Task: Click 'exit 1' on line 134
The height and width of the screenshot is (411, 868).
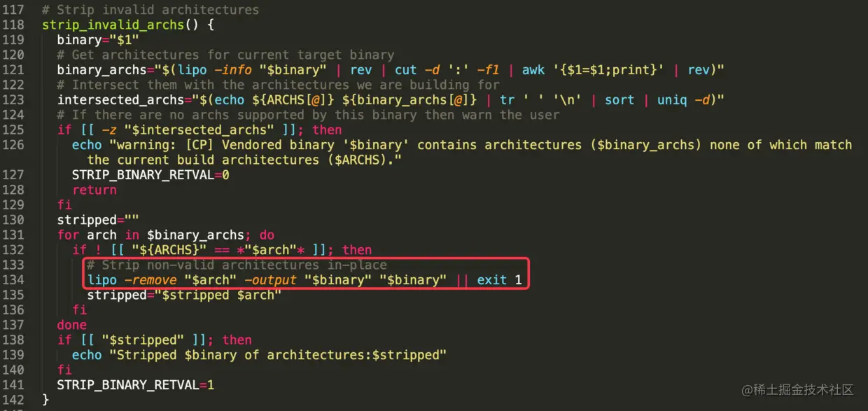Action: coord(500,280)
